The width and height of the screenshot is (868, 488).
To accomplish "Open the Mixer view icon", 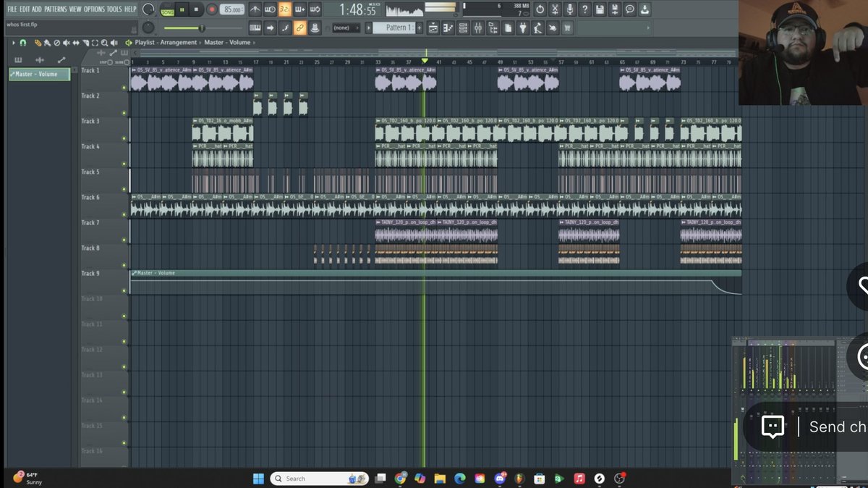I will pyautogui.click(x=478, y=28).
